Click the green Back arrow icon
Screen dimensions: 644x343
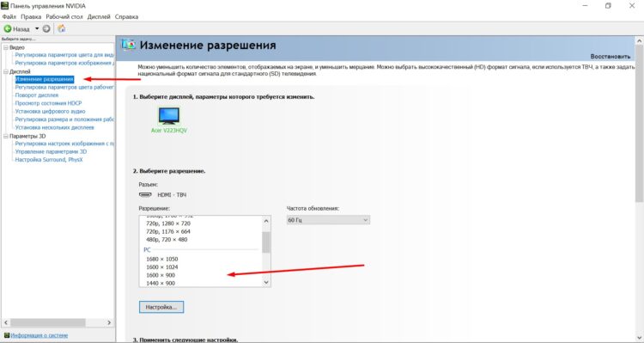(x=7, y=28)
